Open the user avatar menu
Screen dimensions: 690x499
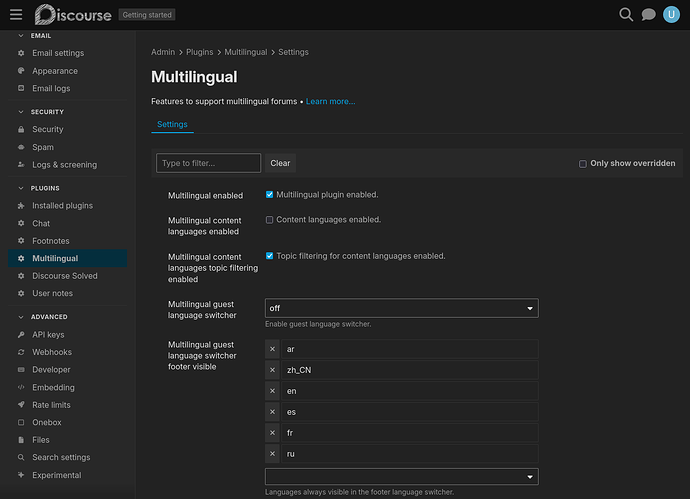[671, 15]
